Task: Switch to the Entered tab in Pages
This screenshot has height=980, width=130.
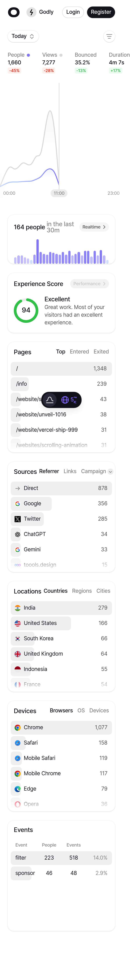Action: (79, 352)
